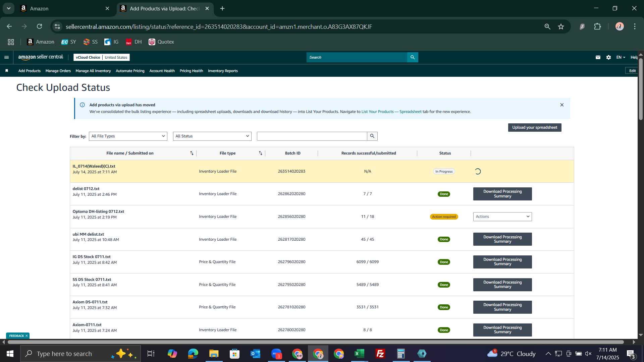Launch FileZilla from the taskbar
This screenshot has height=362, width=644.
coord(380,354)
